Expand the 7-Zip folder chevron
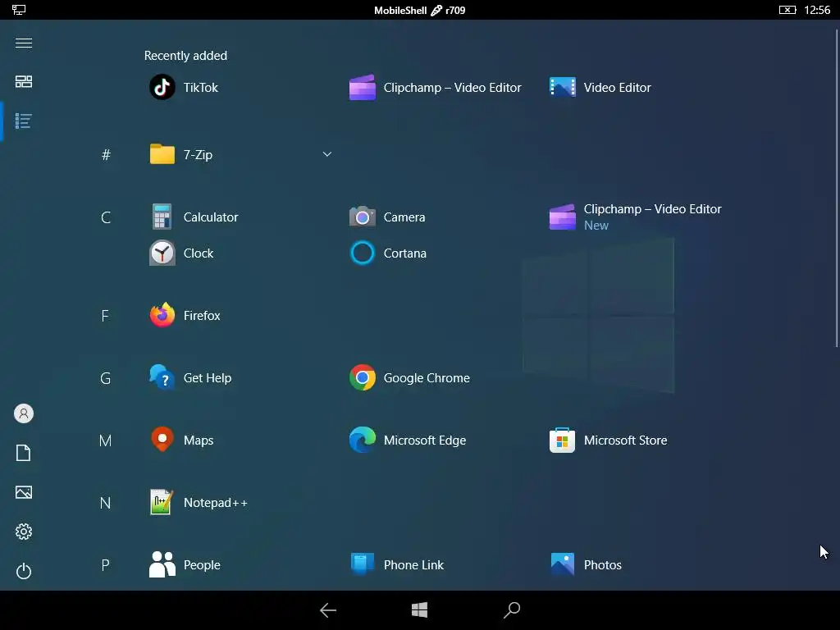 [x=326, y=154]
